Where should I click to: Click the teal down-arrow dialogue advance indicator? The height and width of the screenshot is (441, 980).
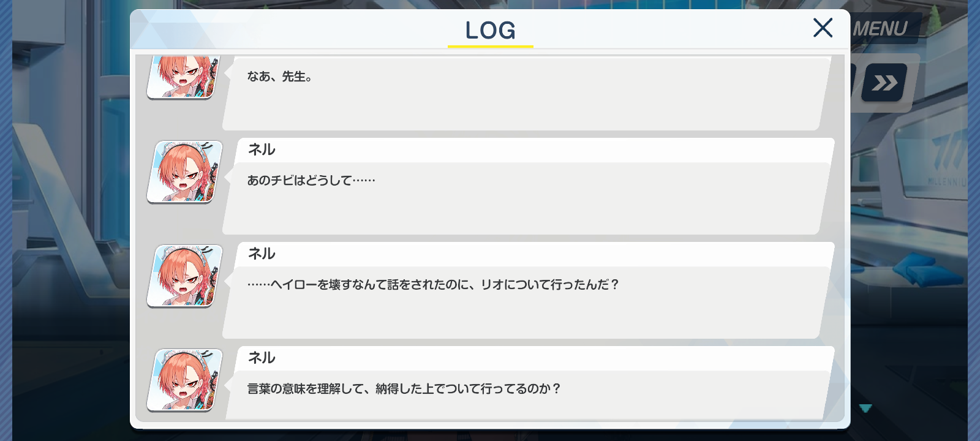pos(865,408)
